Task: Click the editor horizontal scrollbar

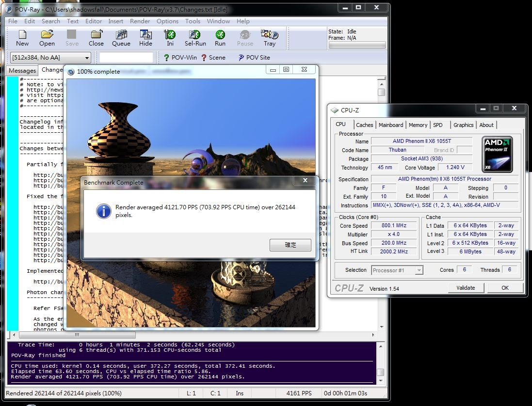Action: coord(193,335)
